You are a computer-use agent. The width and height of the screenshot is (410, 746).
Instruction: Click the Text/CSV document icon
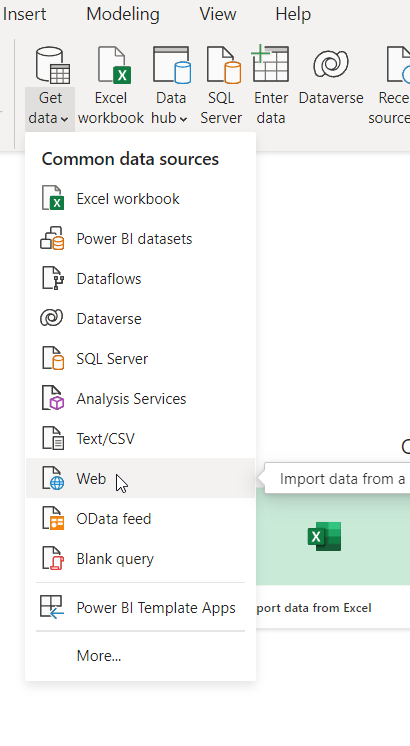(x=52, y=438)
